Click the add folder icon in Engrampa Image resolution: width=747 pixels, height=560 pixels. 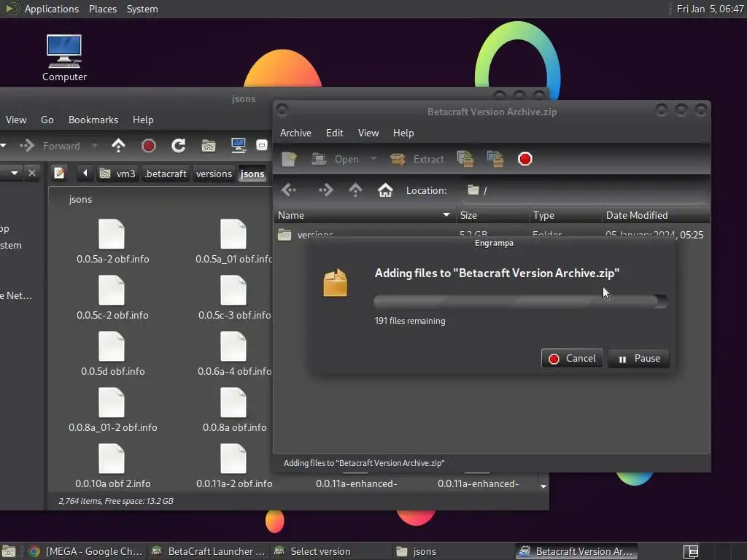(x=495, y=159)
